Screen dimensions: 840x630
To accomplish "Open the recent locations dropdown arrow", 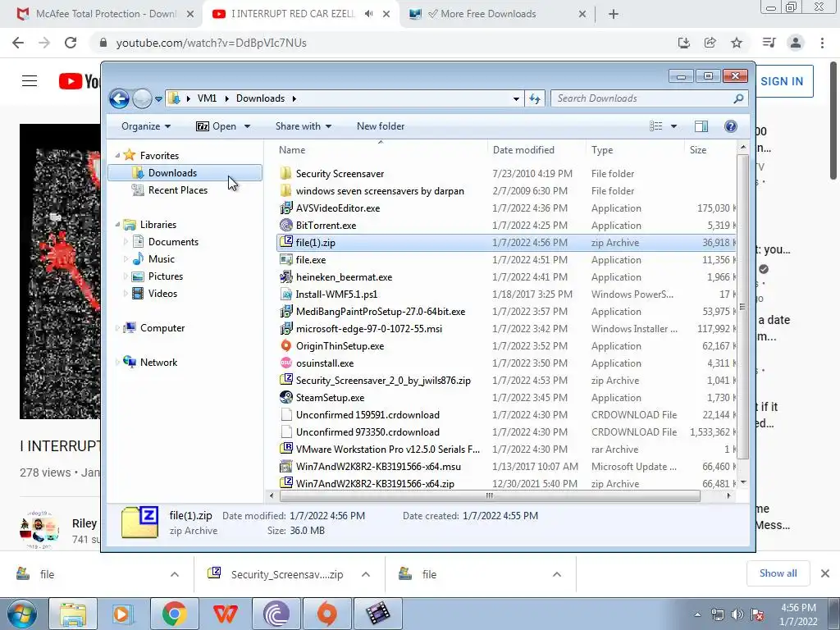I will (158, 99).
